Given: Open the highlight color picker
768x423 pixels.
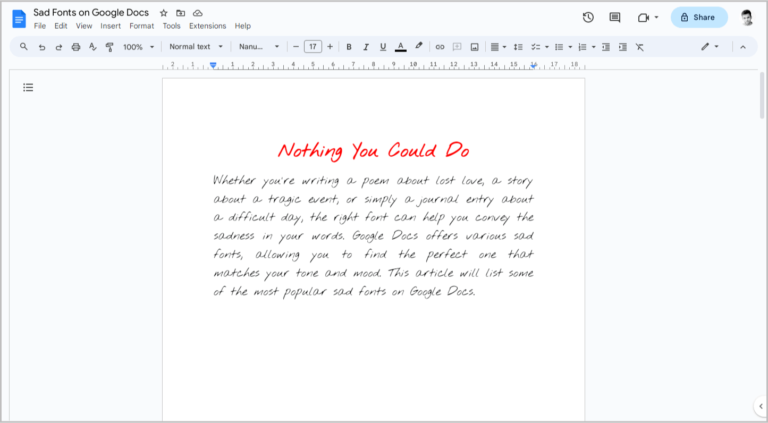Looking at the screenshot, I should [x=418, y=47].
